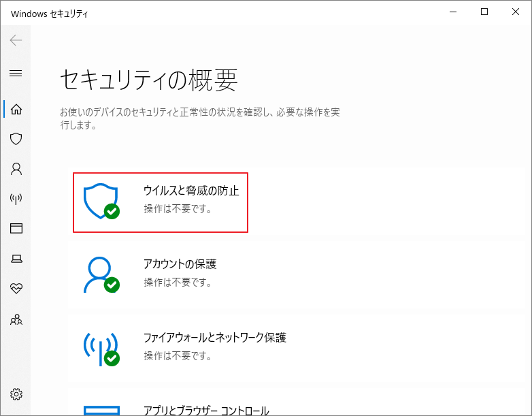This screenshot has width=532, height=416.
Task: Click the large shield icon for ウイルスと脅威の防止
Action: (101, 202)
